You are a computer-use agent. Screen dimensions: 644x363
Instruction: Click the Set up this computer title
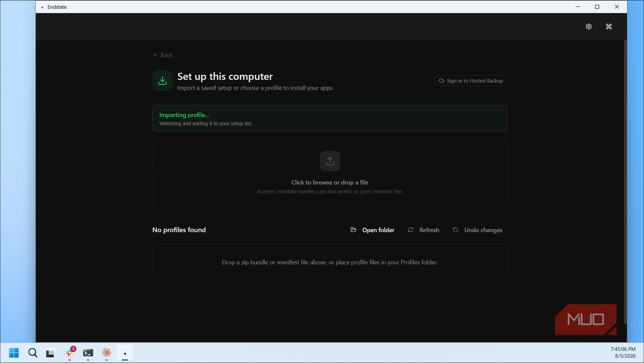225,76
